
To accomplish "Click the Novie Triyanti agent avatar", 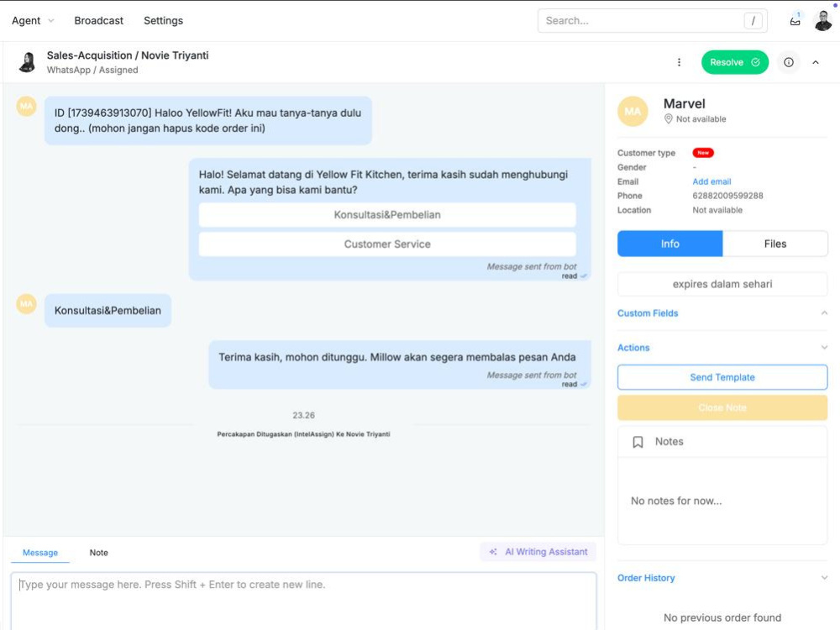I will (x=28, y=62).
